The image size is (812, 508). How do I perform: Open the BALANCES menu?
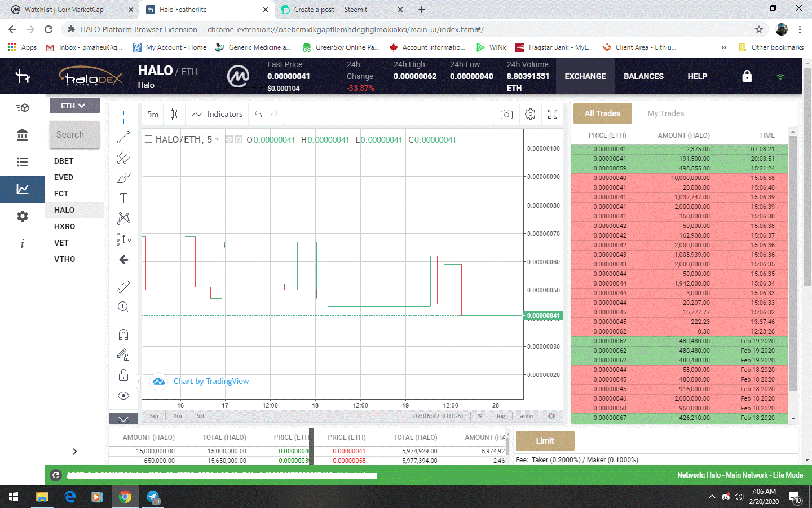click(643, 76)
